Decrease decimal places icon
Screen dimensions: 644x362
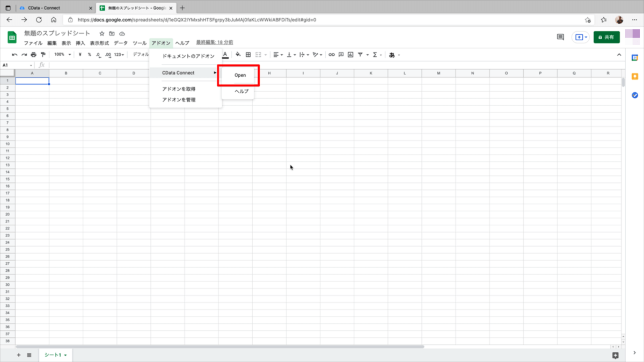click(x=98, y=55)
